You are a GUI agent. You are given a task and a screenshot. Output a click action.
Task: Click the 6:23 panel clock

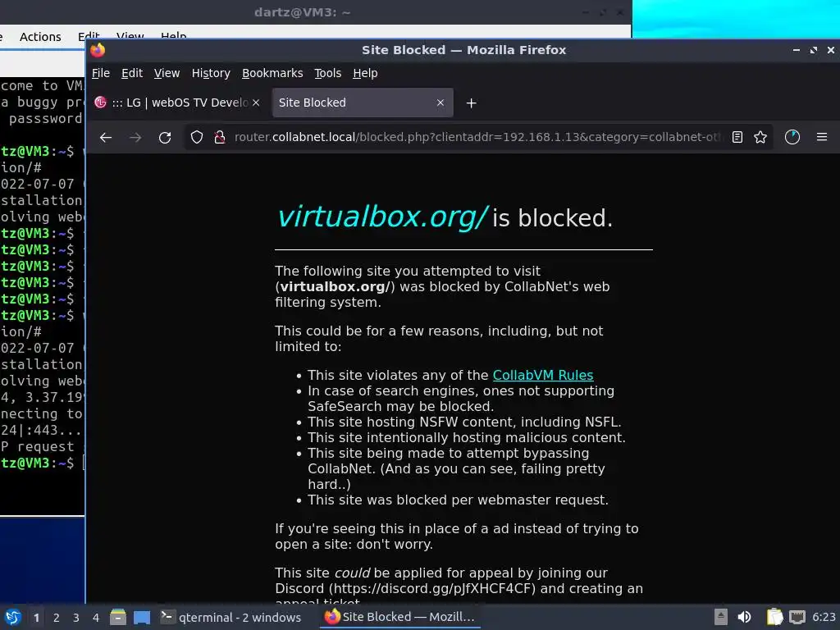click(824, 617)
